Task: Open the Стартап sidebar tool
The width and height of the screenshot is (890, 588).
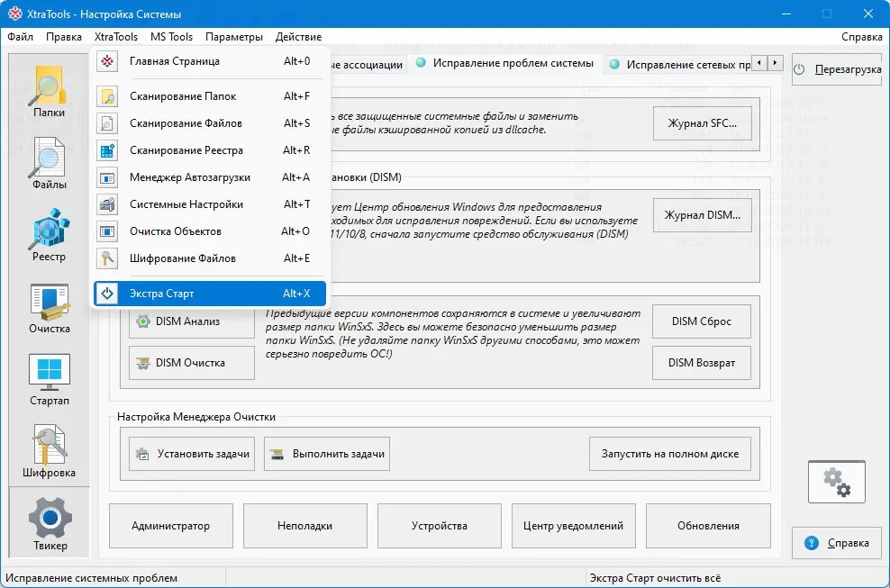Action: click(49, 380)
